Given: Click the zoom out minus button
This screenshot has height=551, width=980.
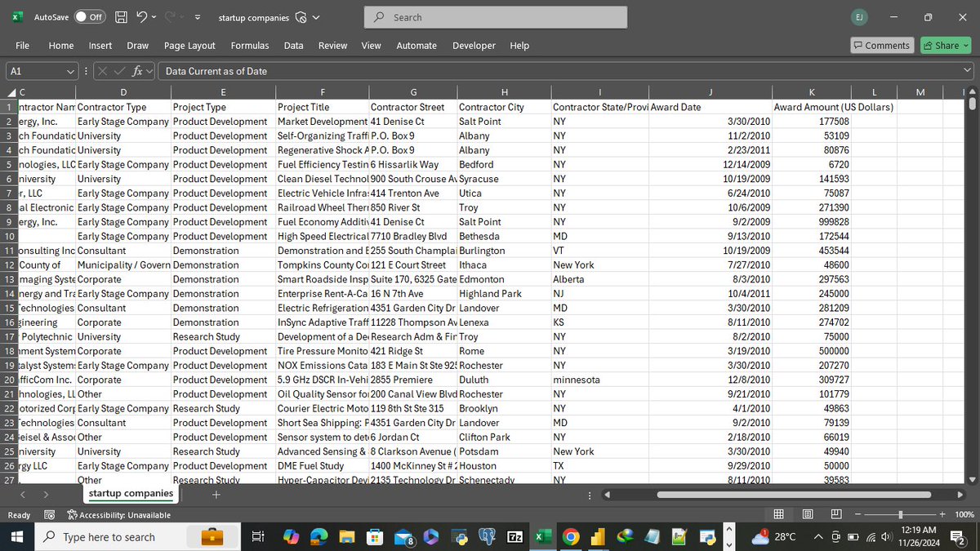Looking at the screenshot, I should click(859, 514).
